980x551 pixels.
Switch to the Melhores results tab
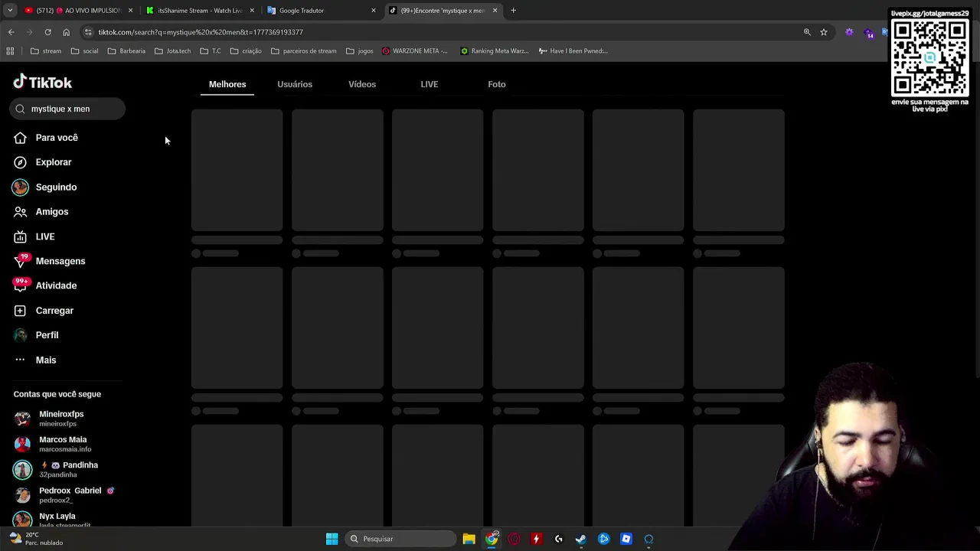[x=227, y=84]
